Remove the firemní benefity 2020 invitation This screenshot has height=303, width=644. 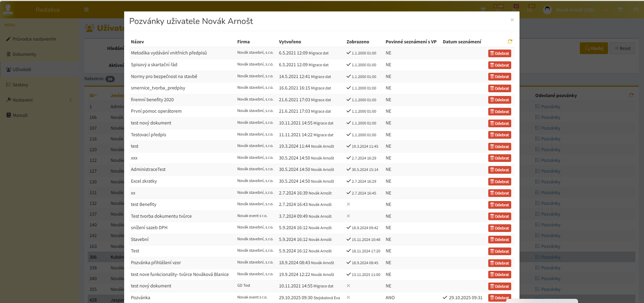coord(499,100)
